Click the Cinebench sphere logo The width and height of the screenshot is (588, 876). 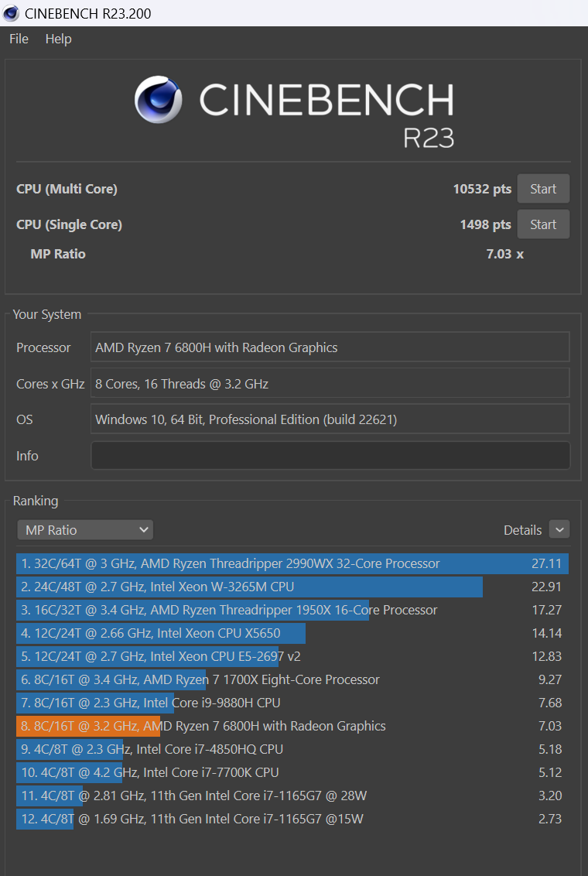tap(158, 100)
